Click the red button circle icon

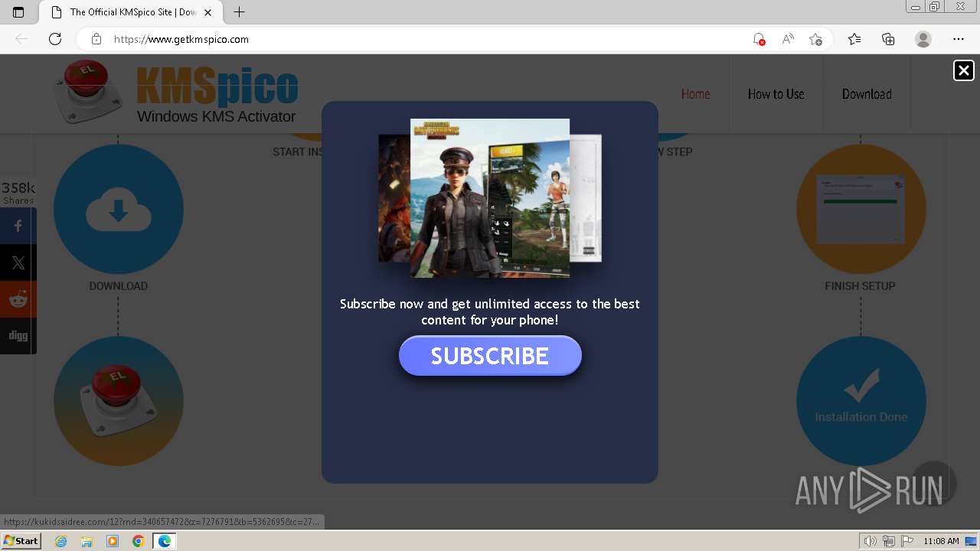119,401
